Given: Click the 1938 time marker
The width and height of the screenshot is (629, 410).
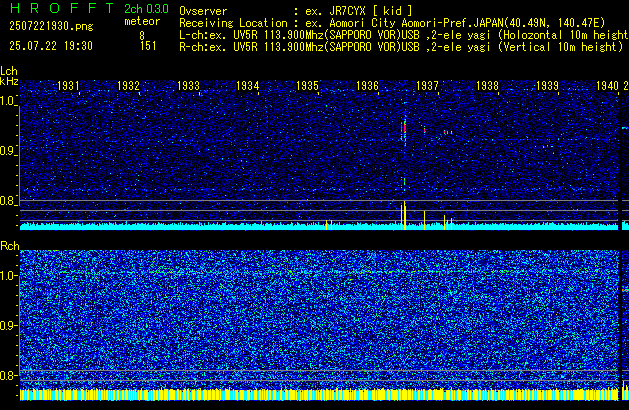Looking at the screenshot, I should point(487,86).
